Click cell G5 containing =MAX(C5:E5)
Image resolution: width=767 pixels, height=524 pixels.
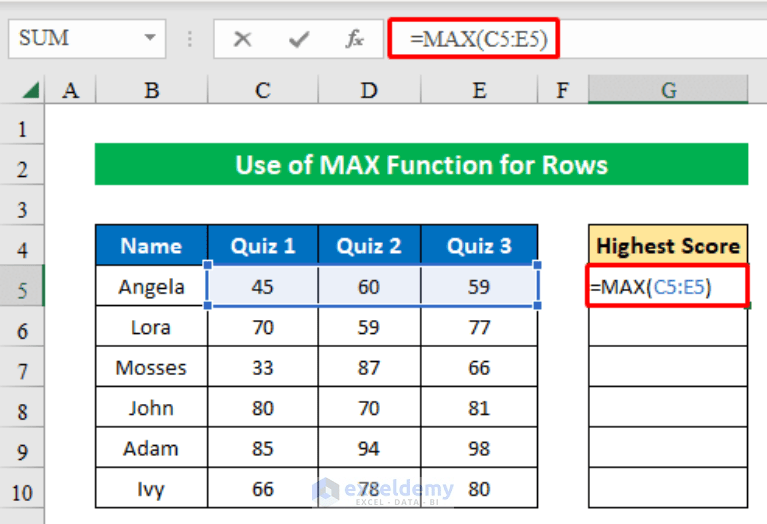pyautogui.click(x=668, y=286)
